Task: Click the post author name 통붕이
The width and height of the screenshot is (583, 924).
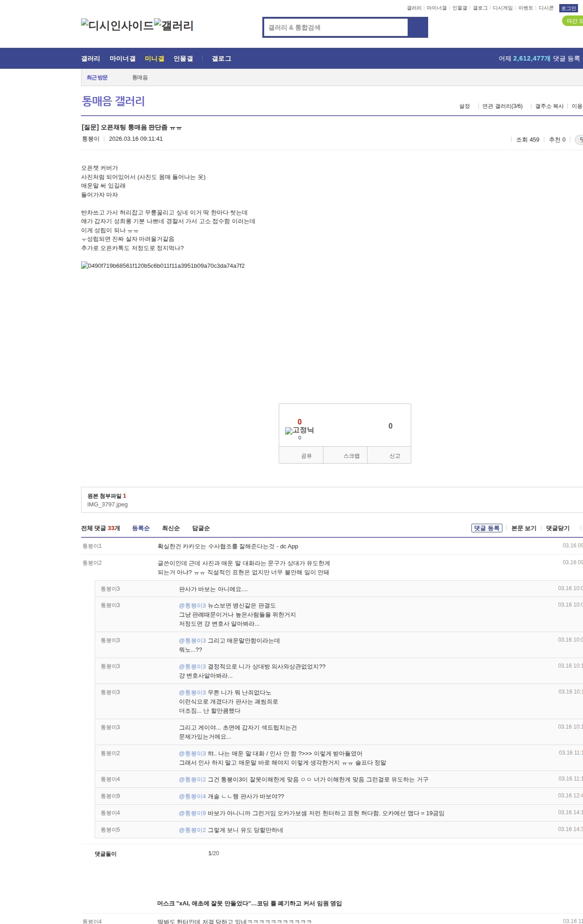Action: [91, 139]
